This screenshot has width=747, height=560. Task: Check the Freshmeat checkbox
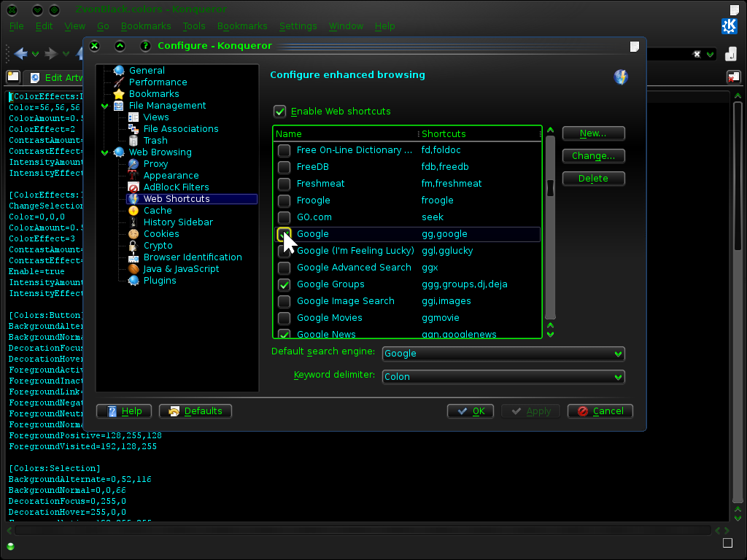[x=284, y=184]
